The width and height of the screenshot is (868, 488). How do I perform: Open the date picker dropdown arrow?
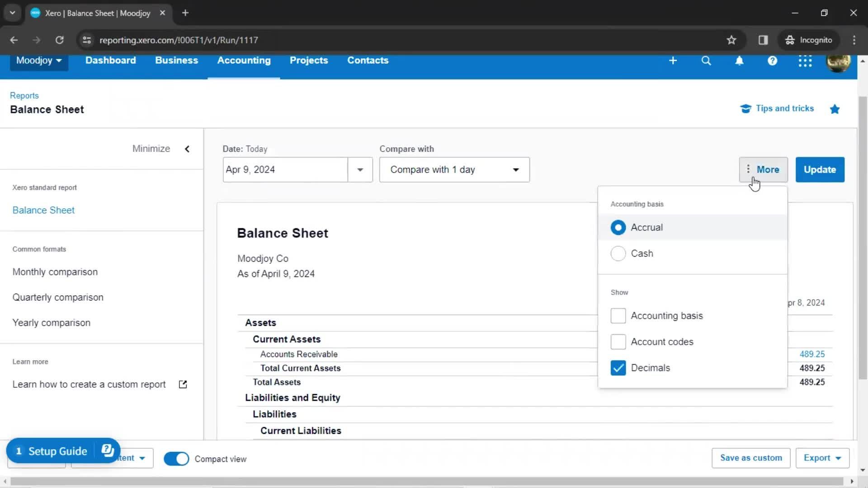coord(360,170)
